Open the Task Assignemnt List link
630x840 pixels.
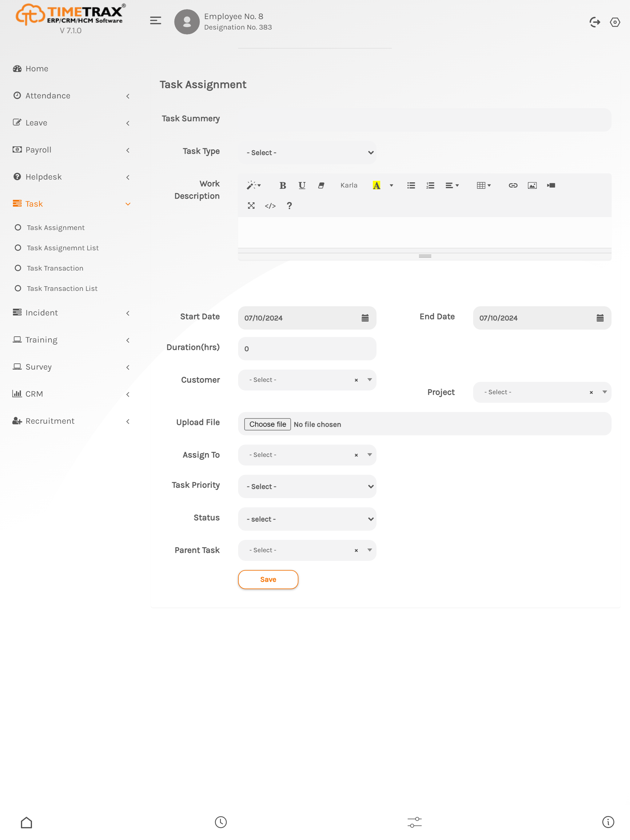(63, 248)
